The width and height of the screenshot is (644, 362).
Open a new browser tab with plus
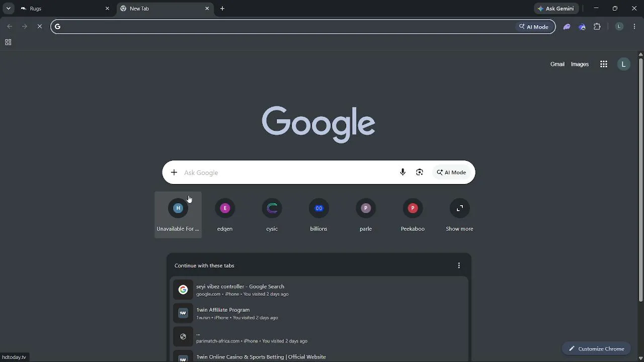coord(222,9)
